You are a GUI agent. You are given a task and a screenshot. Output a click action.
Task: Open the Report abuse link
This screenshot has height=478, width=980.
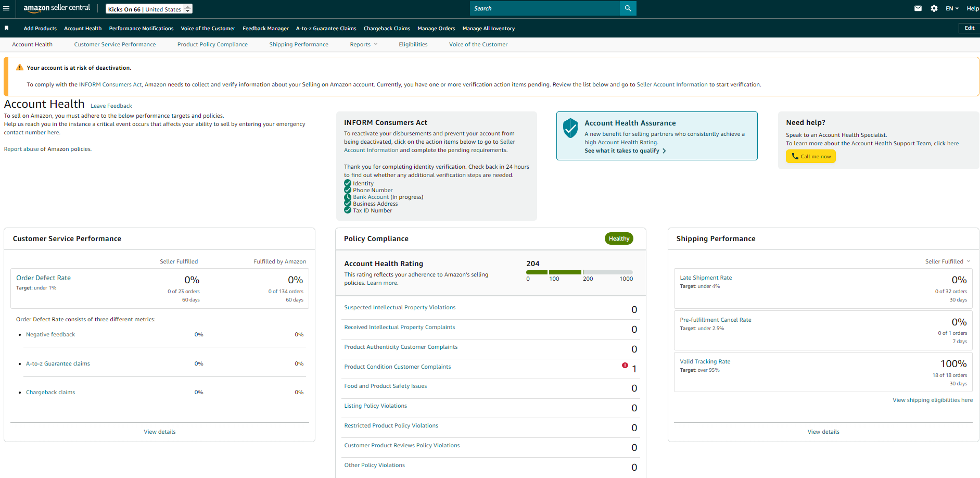pyautogui.click(x=21, y=149)
